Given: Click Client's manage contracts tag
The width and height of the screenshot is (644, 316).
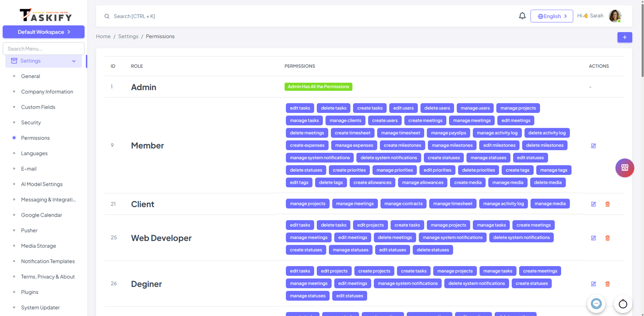Looking at the screenshot, I should pos(403,204).
